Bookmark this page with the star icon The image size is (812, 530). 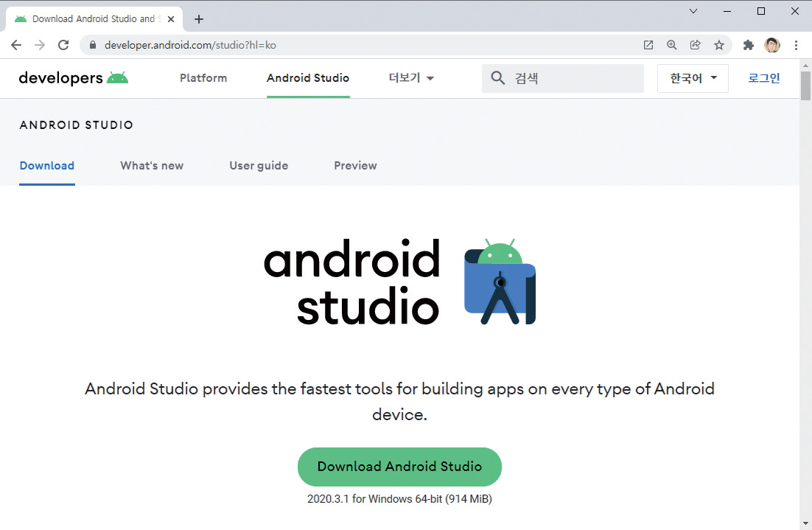718,45
